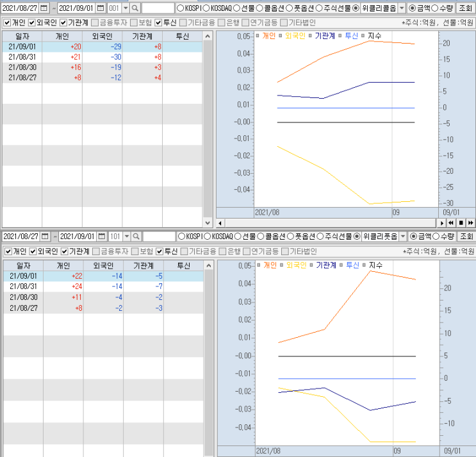Image resolution: width=476 pixels, height=457 pixels.
Task: Uncheck 투신 checkbox in top panel
Action: point(158,22)
